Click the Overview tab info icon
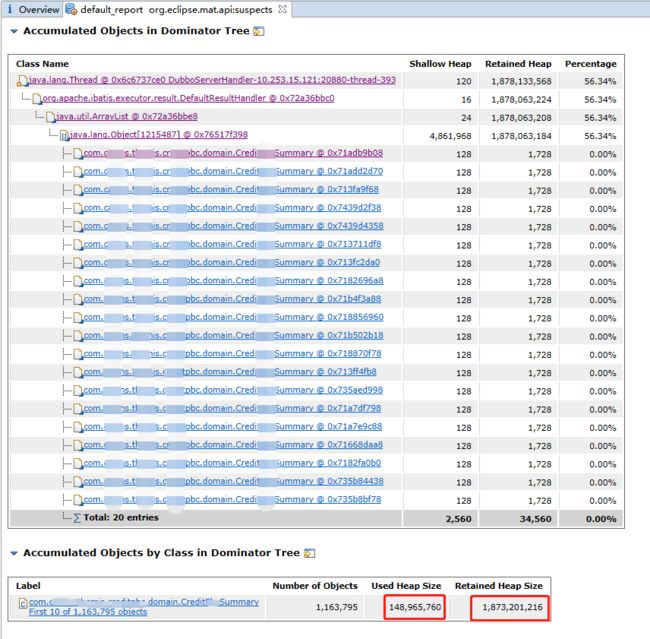Image resolution: width=650 pixels, height=639 pixels. pyautogui.click(x=10, y=9)
